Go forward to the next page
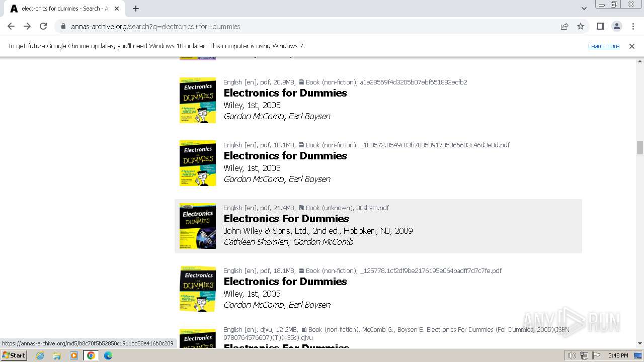Screen dimensions: 644x362 pyautogui.click(x=27, y=26)
